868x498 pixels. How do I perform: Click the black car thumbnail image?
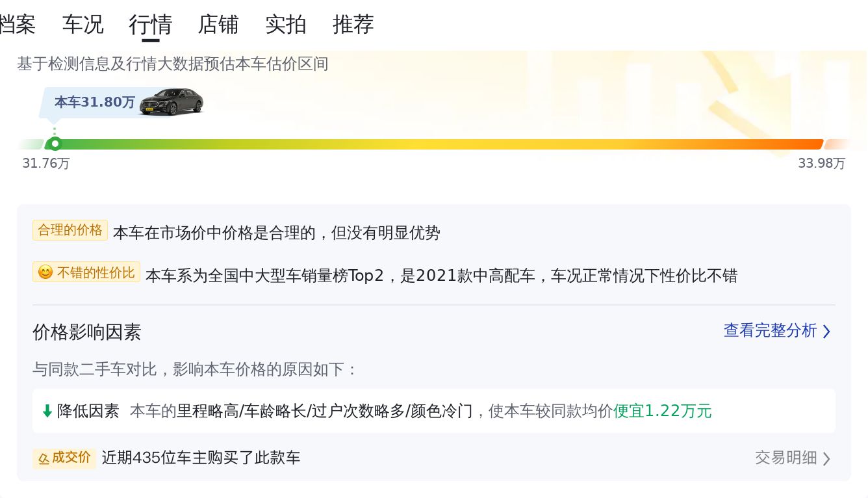172,102
